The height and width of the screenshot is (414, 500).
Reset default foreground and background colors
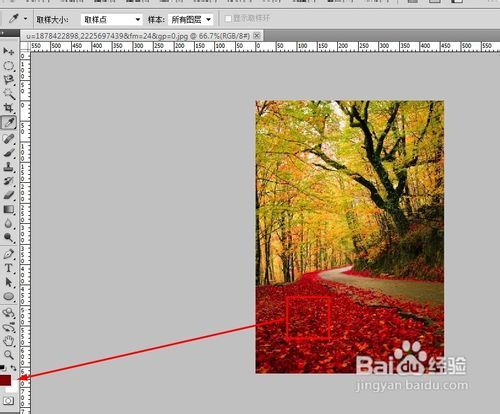(x=3, y=368)
